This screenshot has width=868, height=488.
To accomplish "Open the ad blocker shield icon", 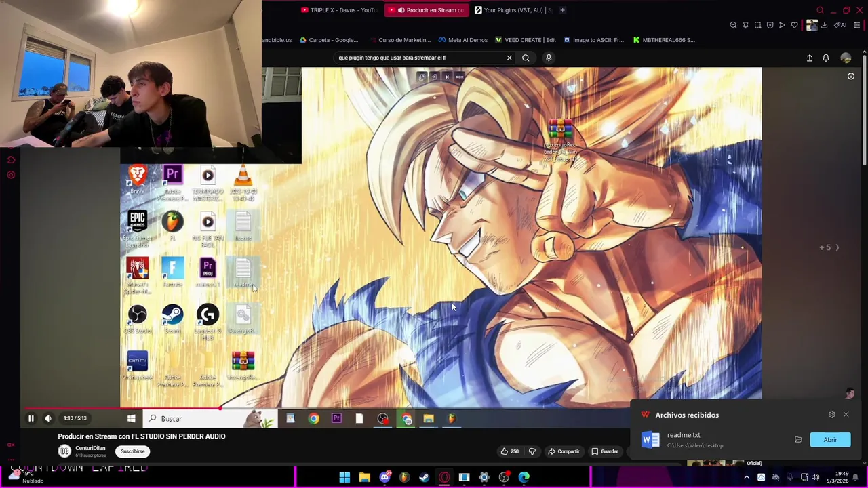I will tap(770, 25).
